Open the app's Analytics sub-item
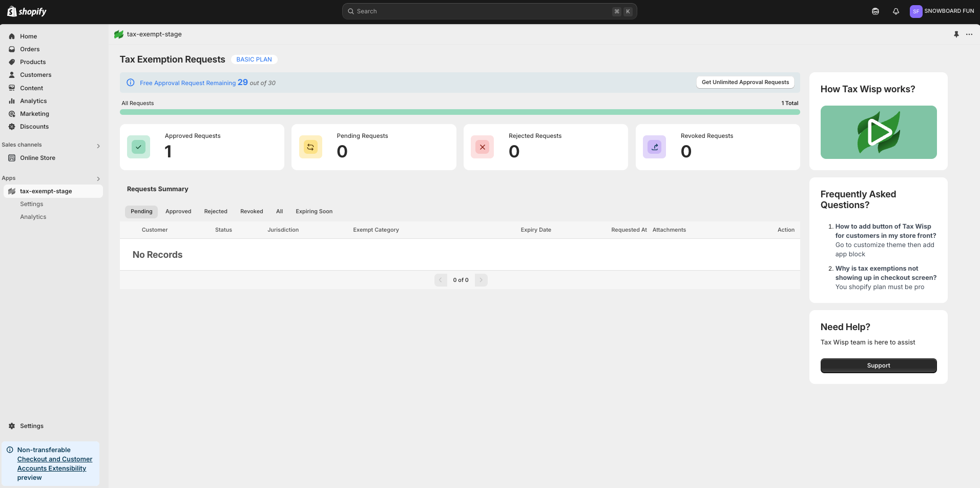The height and width of the screenshot is (488, 980). point(33,217)
